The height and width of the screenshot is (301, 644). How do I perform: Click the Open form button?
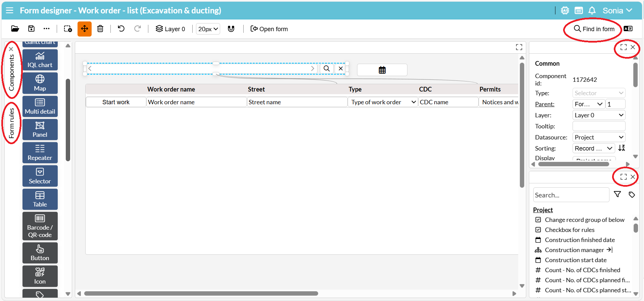(x=269, y=29)
